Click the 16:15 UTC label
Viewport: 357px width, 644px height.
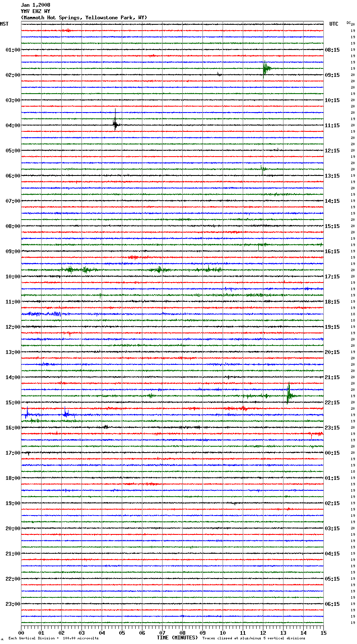(332, 251)
